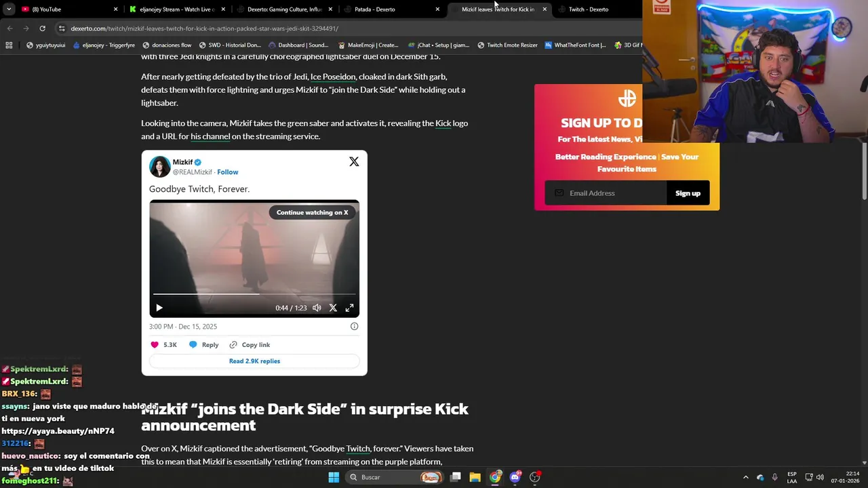Click the taskbar Buscar search box
The height and width of the screenshot is (488, 868).
click(x=395, y=477)
